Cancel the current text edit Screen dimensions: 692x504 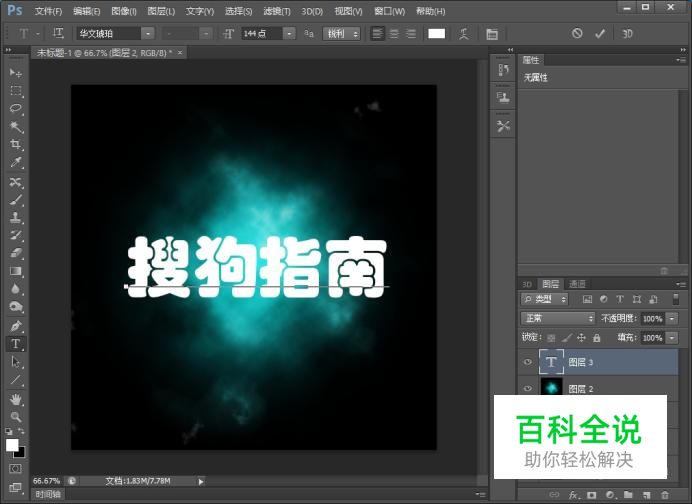click(x=577, y=34)
